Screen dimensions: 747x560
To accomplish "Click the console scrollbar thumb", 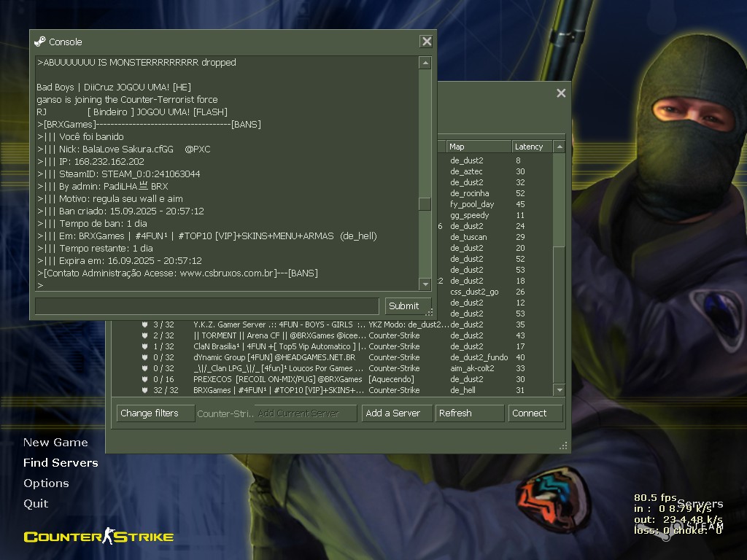I will point(425,204).
